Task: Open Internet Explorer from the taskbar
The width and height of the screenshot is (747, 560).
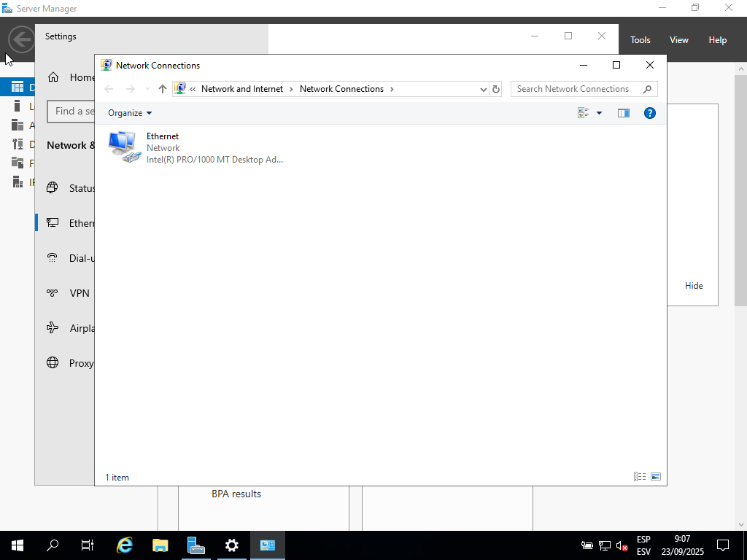Action: pyautogui.click(x=125, y=545)
